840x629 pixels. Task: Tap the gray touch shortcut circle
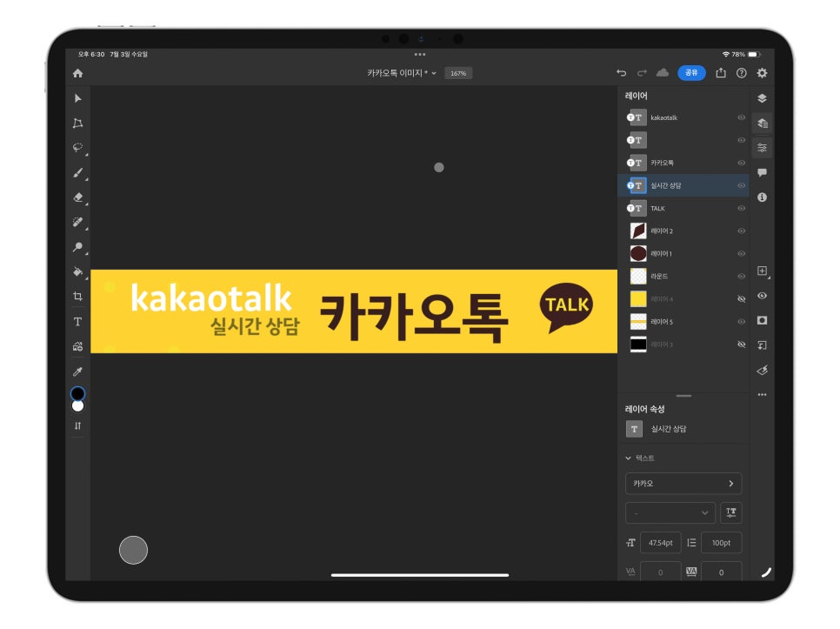click(x=133, y=550)
